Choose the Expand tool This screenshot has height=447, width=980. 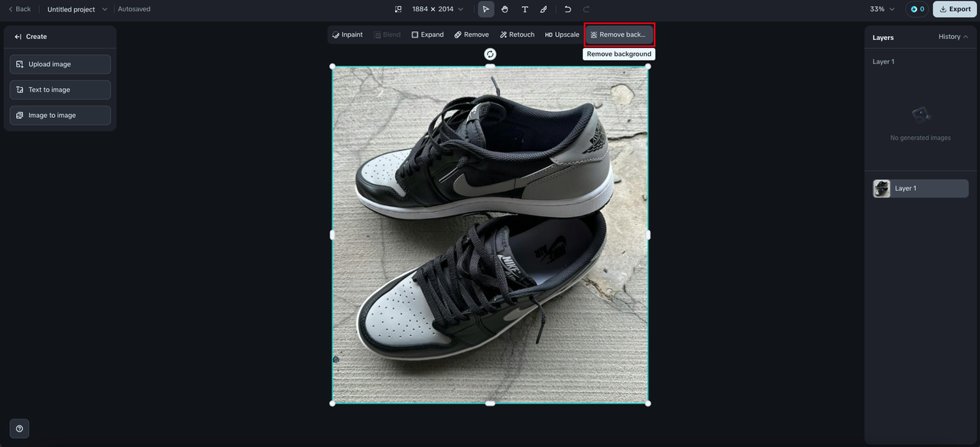click(427, 34)
